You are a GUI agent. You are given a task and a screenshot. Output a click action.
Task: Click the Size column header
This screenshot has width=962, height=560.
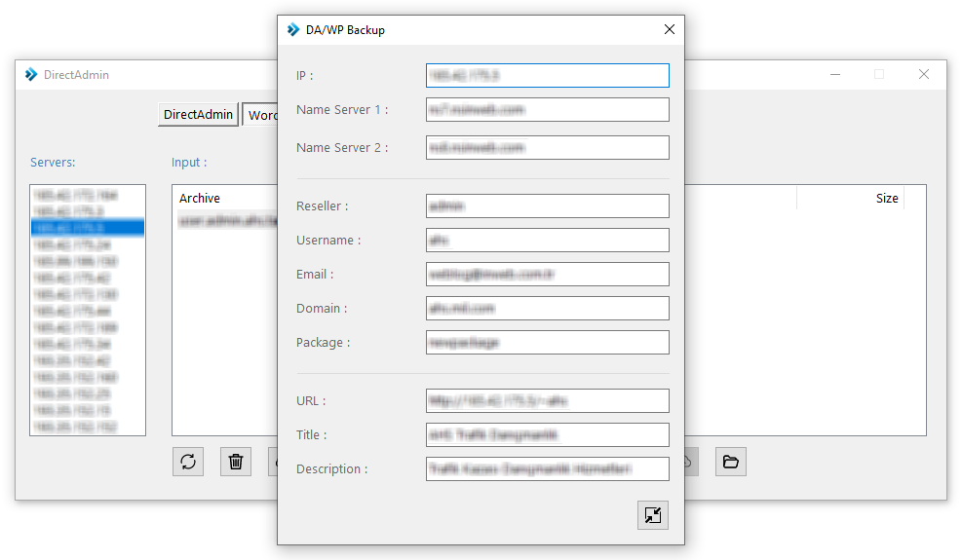point(887,198)
